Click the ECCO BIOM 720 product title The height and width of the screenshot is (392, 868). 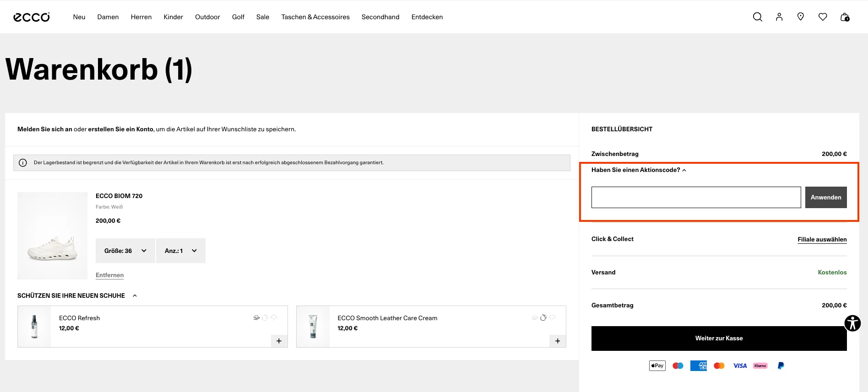coord(119,196)
